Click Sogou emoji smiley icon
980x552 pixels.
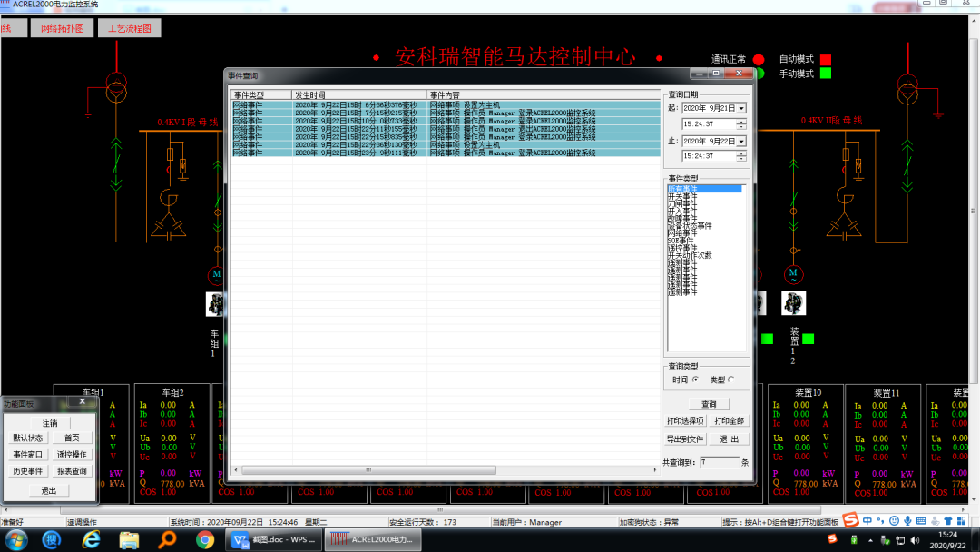click(895, 521)
